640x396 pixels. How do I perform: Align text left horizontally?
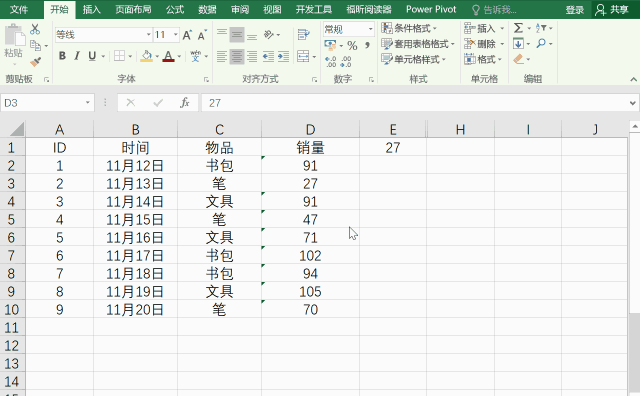[222, 56]
